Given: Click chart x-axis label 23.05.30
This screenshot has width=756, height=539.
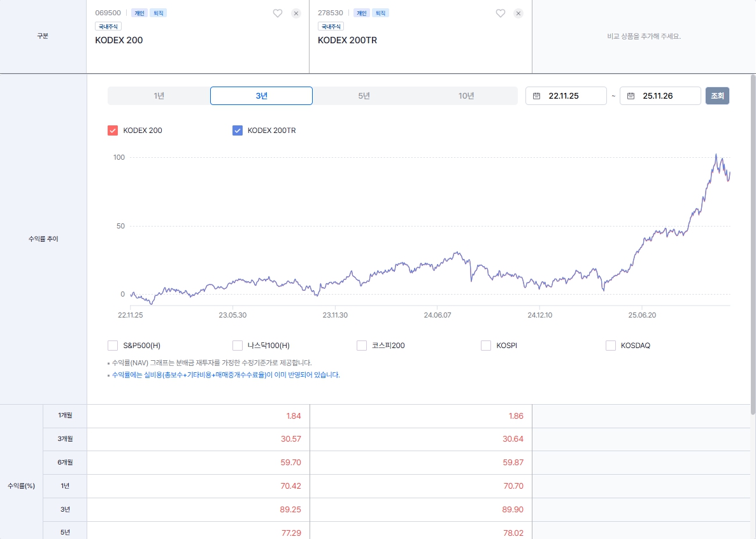Looking at the screenshot, I should (232, 316).
